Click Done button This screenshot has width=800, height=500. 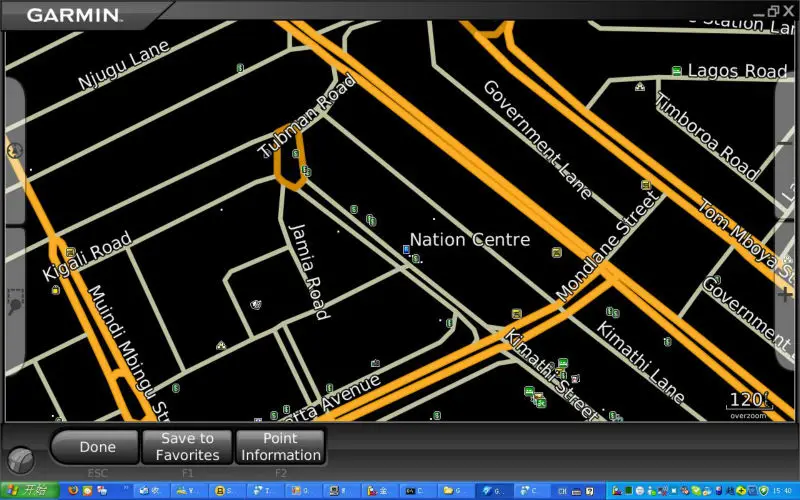pos(95,447)
